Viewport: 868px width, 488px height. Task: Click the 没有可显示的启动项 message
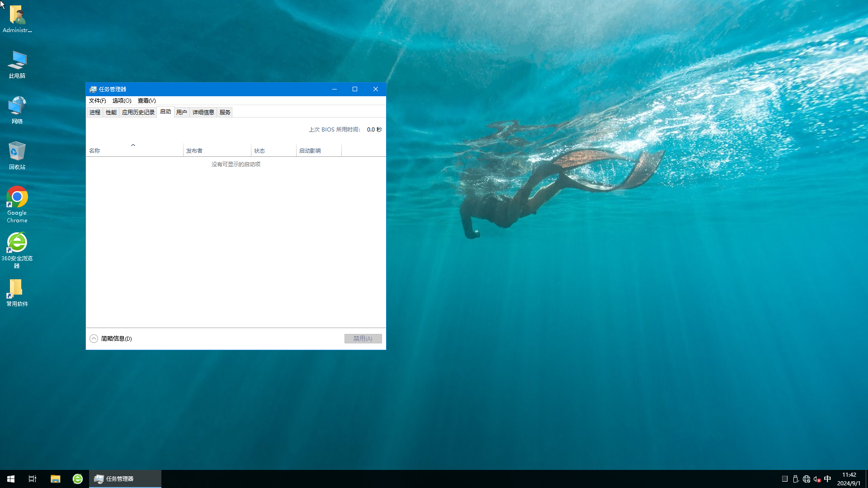click(x=236, y=164)
